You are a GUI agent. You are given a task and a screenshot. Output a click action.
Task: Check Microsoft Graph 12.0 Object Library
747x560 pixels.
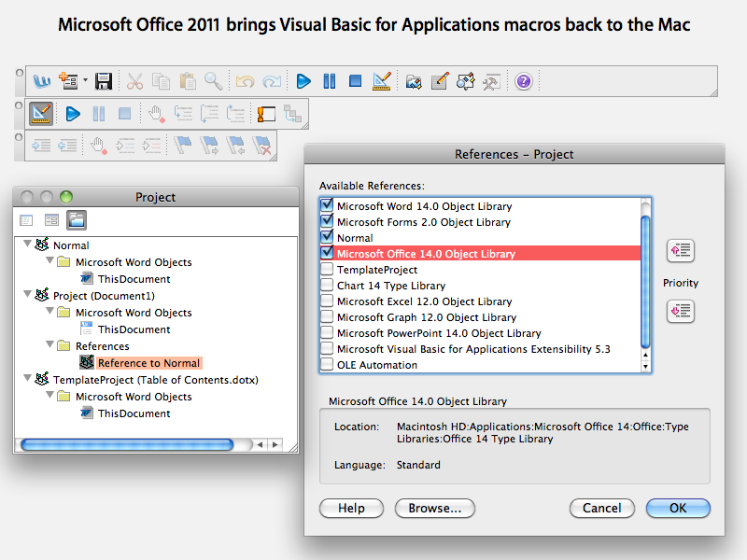pos(327,316)
